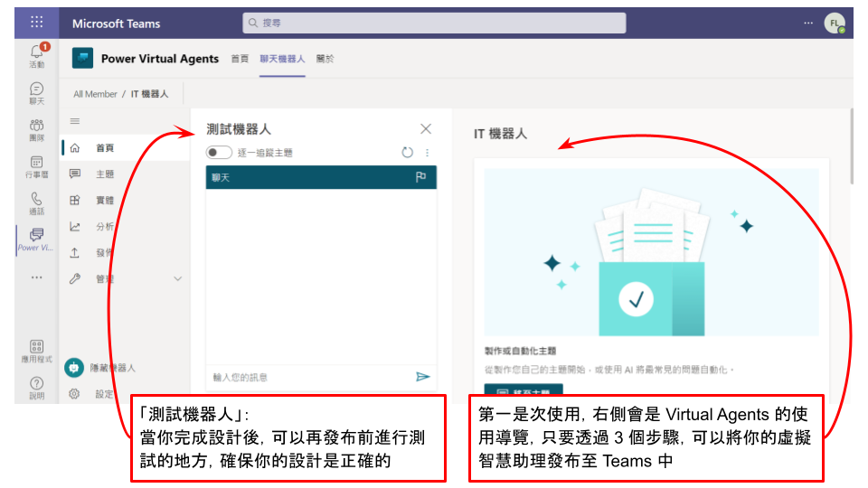Switch to the 聊天機器人 tab
Viewport: 868px width, 488px height.
(282, 59)
